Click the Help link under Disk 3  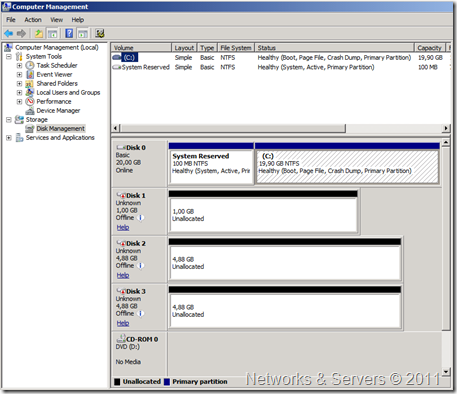123,323
